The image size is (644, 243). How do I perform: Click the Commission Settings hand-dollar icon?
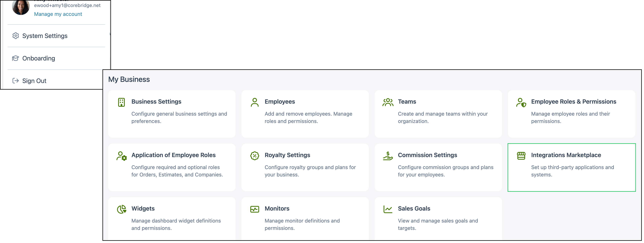click(388, 156)
